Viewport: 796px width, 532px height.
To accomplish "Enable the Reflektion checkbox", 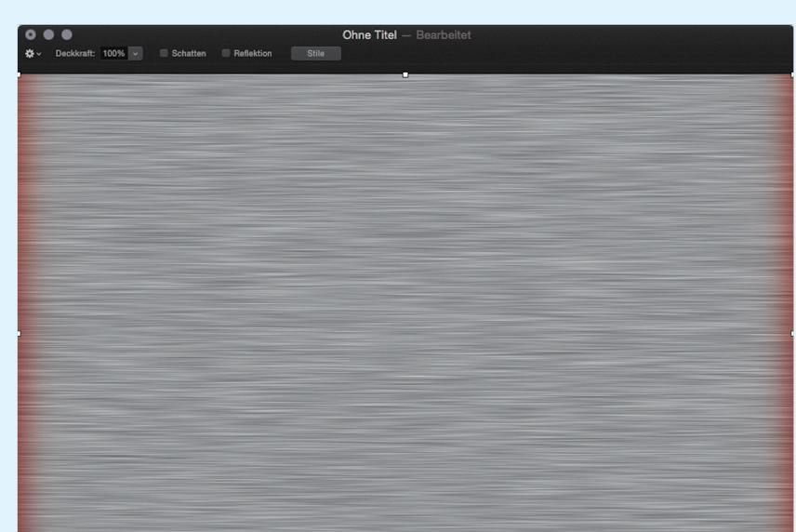I will (226, 53).
